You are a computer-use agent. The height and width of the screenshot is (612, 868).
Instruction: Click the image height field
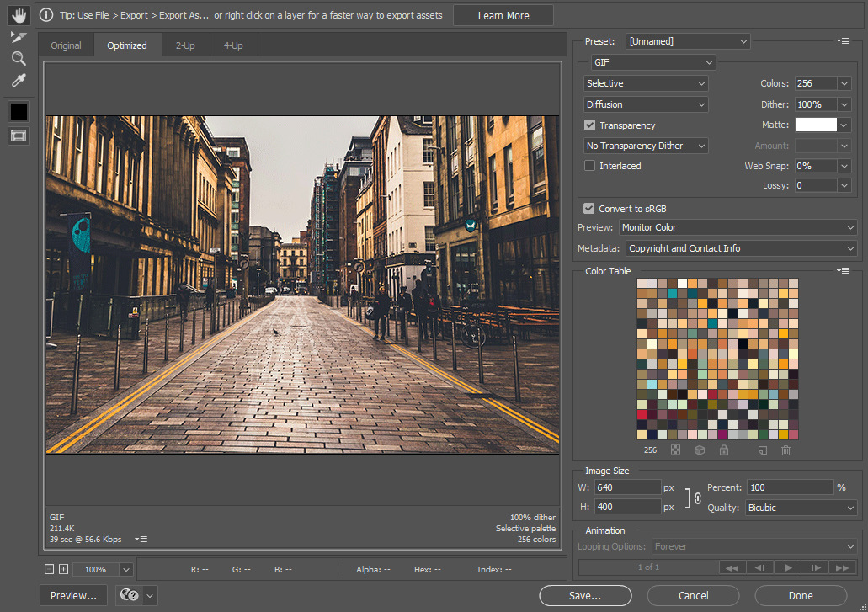(628, 507)
